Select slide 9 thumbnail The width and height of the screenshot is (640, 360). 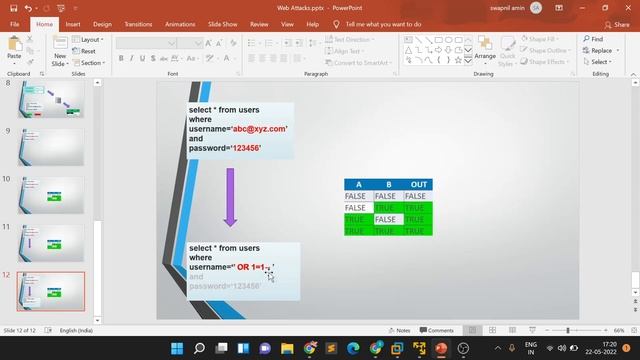point(51,147)
